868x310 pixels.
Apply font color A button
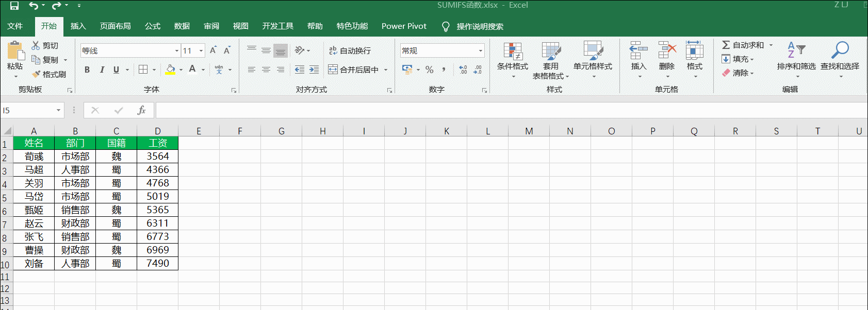pos(192,70)
